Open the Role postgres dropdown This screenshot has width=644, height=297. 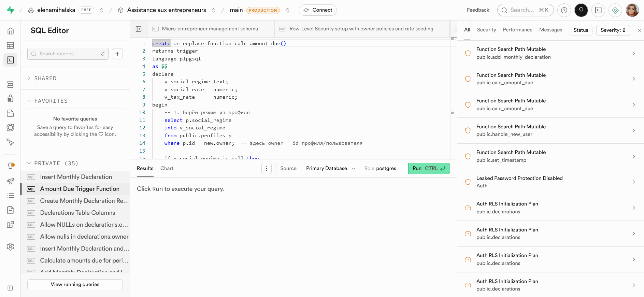pyautogui.click(x=384, y=168)
